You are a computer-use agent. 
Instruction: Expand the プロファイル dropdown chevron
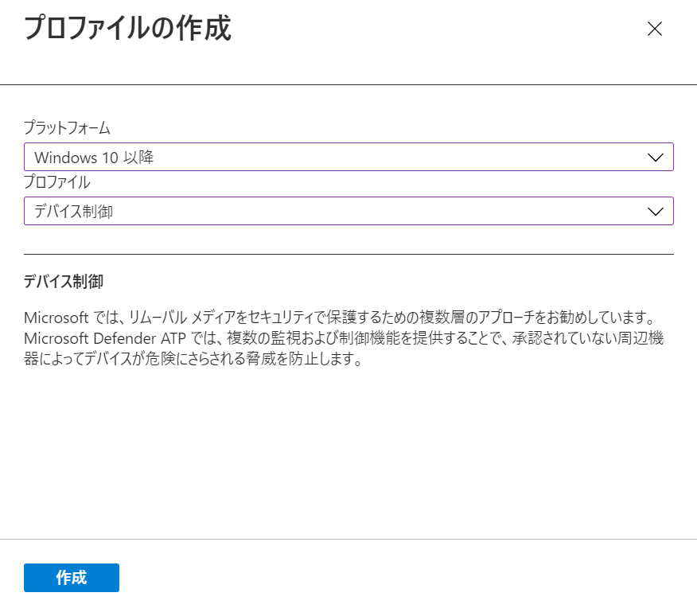coord(655,211)
